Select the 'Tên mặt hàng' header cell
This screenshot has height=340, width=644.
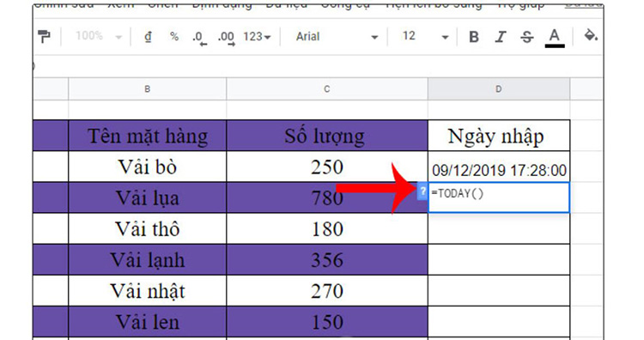click(148, 136)
